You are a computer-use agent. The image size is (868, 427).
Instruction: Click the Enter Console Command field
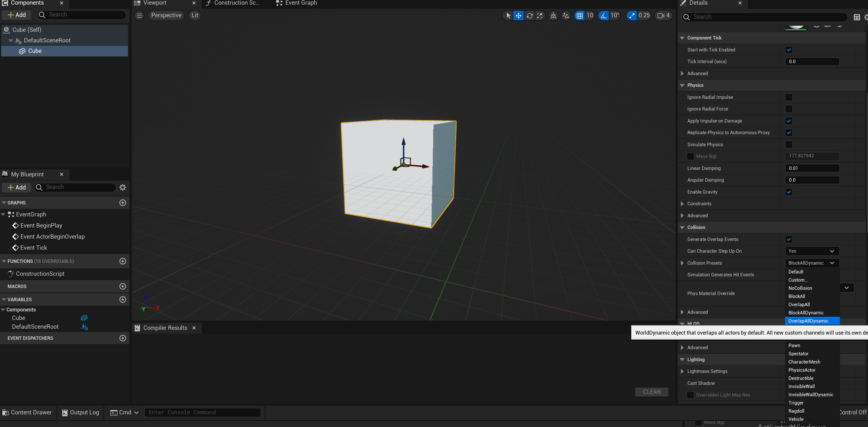[202, 412]
